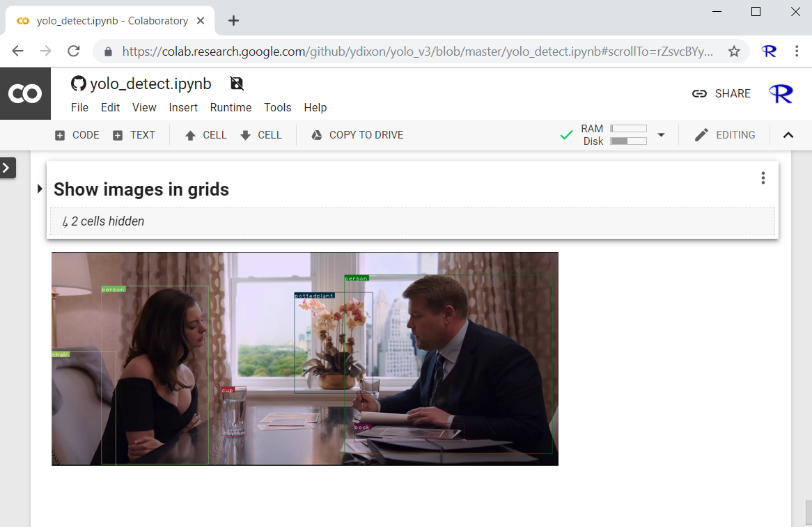This screenshot has height=527, width=812.
Task: Open Chrome's three-dot menu
Action: click(797, 52)
